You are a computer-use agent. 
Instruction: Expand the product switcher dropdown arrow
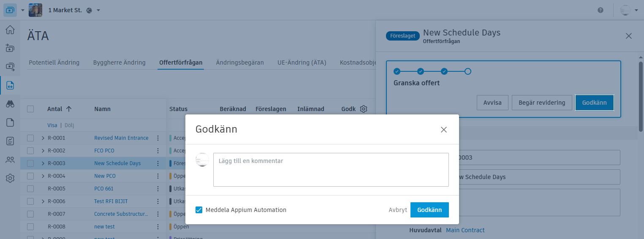click(x=23, y=10)
